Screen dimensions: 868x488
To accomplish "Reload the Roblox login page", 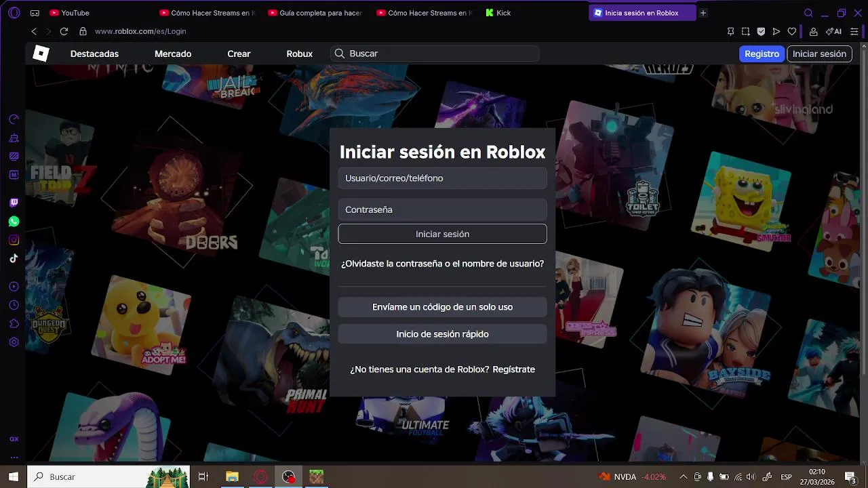I will point(64,31).
